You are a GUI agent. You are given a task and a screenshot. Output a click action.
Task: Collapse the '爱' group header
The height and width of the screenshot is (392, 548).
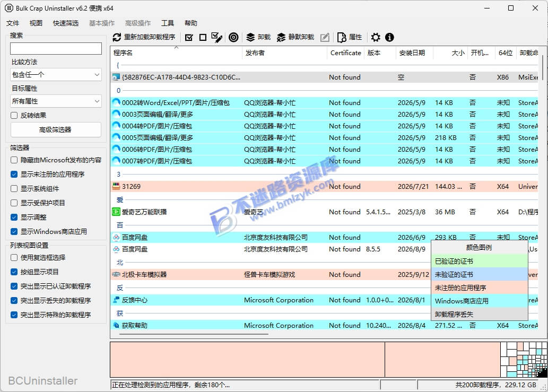tap(120, 200)
